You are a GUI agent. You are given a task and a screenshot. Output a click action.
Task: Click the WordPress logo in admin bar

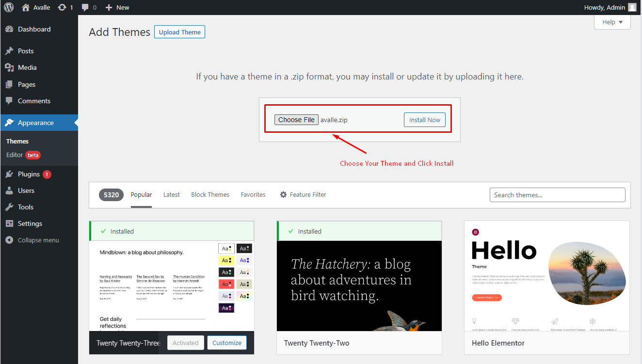coord(9,7)
